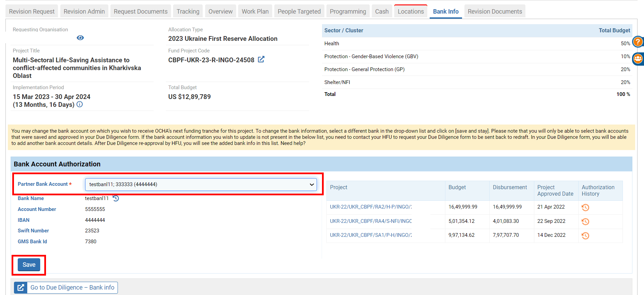The height and width of the screenshot is (295, 644).
Task: Open the Locations tab
Action: coord(411,12)
